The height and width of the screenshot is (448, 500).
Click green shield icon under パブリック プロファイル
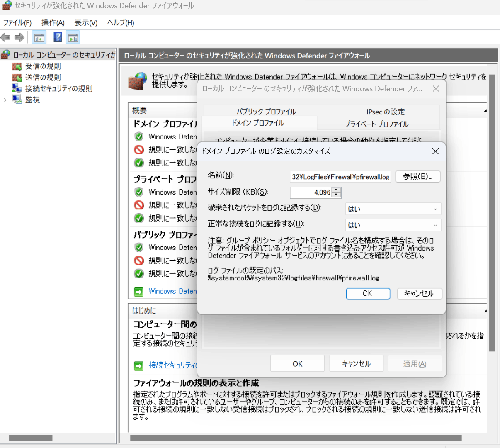(x=139, y=247)
